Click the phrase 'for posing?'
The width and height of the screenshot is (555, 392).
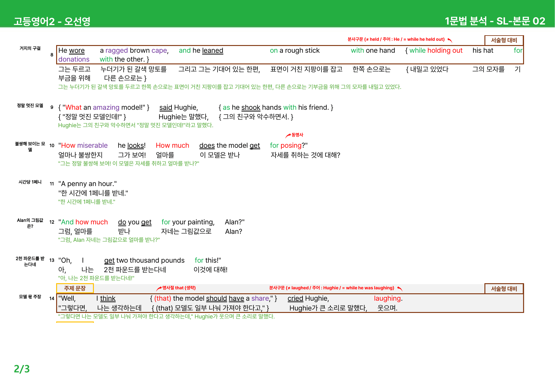289,146
